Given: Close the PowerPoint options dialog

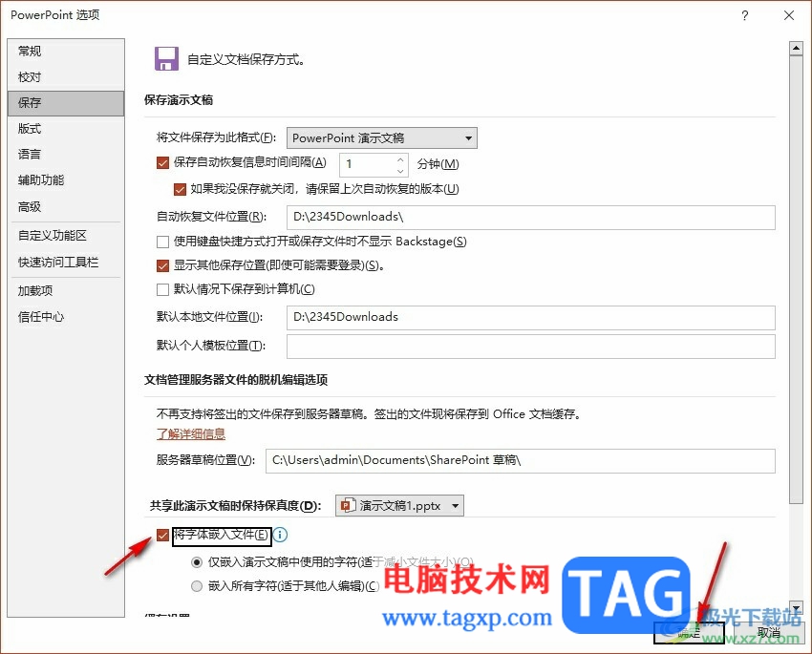Looking at the screenshot, I should point(789,15).
